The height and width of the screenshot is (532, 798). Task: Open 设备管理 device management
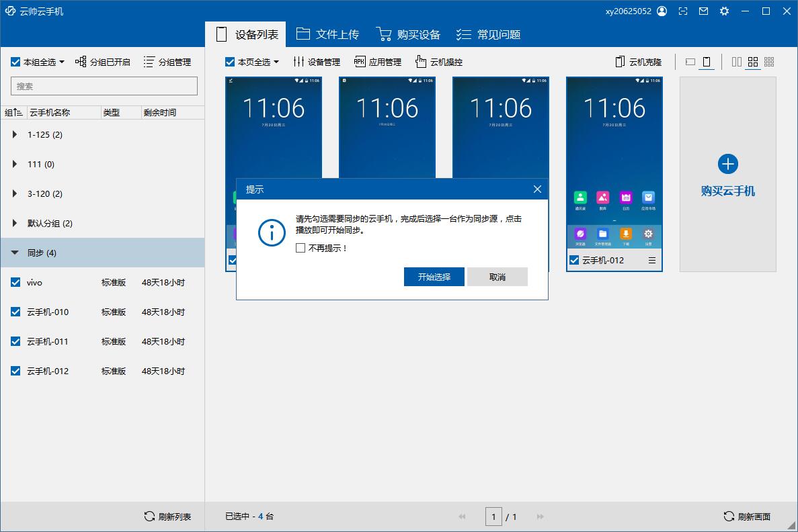[317, 62]
